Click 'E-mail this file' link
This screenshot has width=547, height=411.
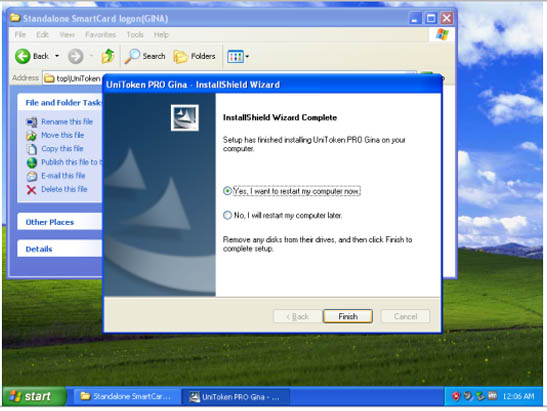coord(63,175)
